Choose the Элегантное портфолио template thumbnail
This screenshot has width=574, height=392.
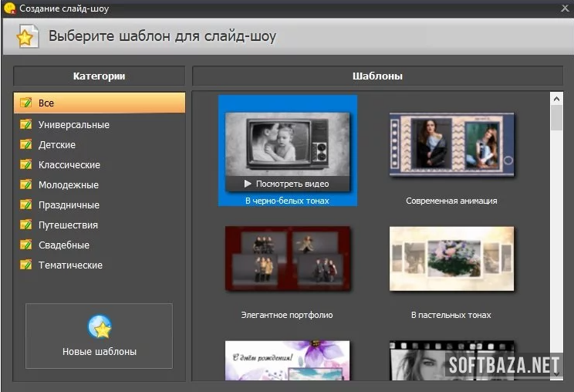(x=287, y=259)
